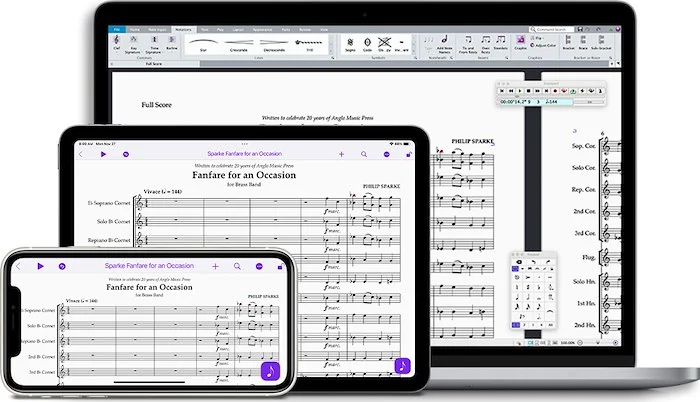700x402 pixels.
Task: Choose voice All on Keypad
Action: (x=550, y=325)
